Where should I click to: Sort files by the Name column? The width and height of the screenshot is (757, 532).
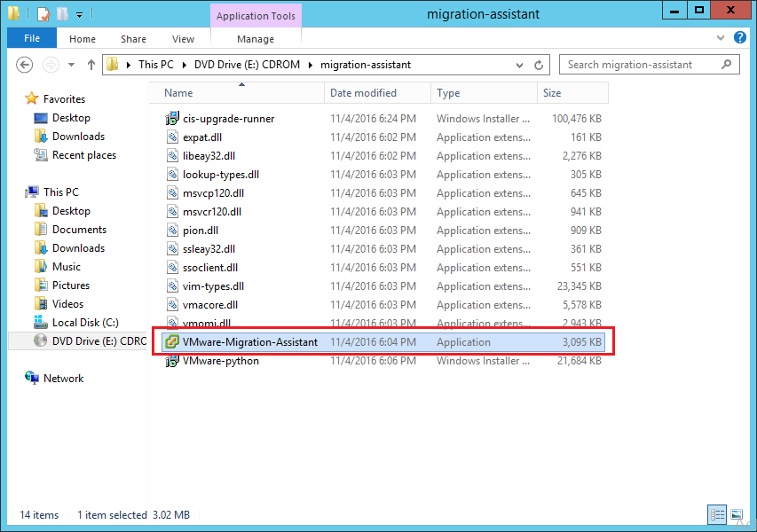point(237,92)
